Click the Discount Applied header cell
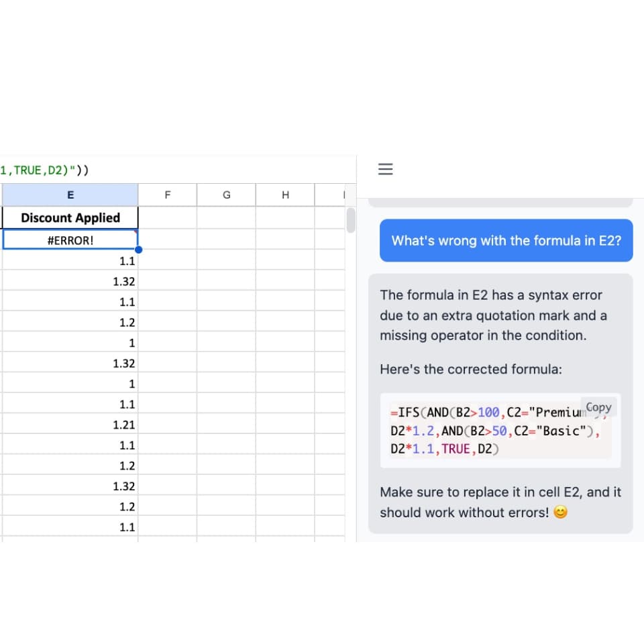 70,217
